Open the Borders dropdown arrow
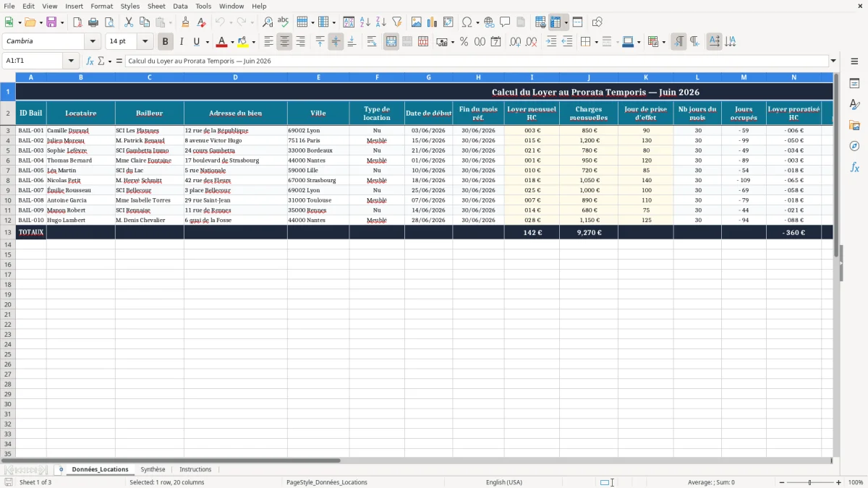The height and width of the screenshot is (488, 868). [595, 42]
